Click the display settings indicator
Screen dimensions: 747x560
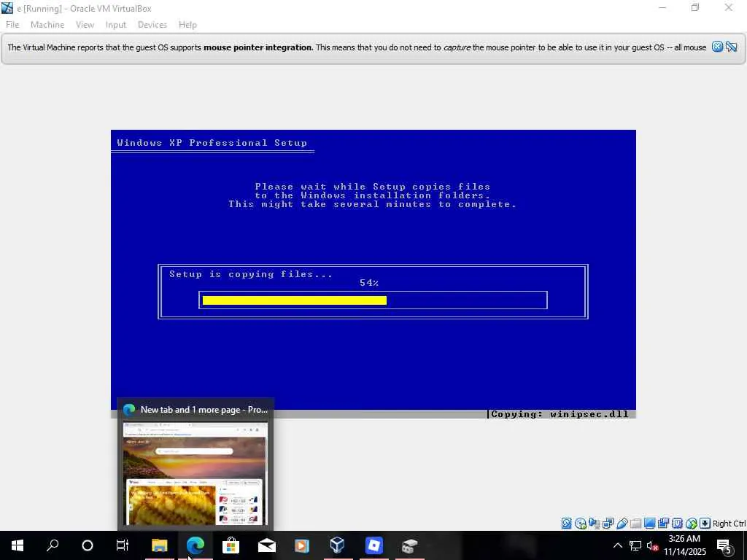coord(649,524)
